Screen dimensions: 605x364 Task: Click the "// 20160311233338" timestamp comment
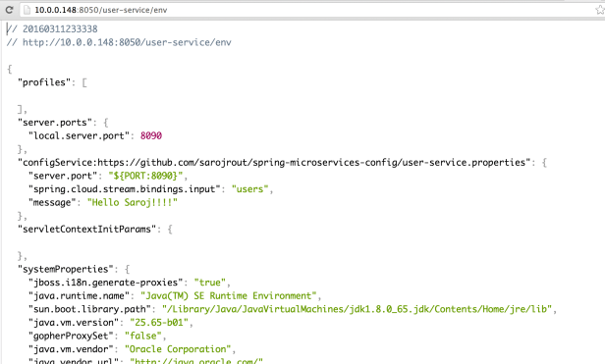pos(52,28)
